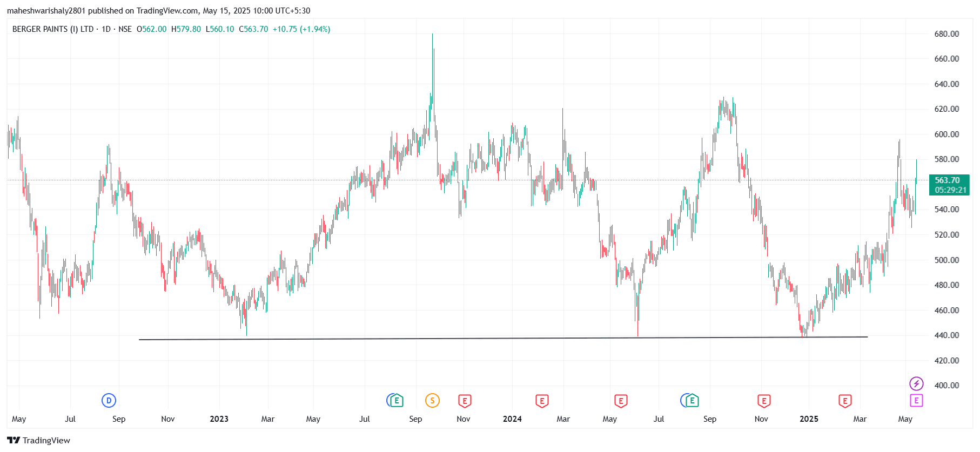Image resolution: width=980 pixels, height=452 pixels.
Task: Click the 680.00 price axis label
Action: click(x=947, y=34)
